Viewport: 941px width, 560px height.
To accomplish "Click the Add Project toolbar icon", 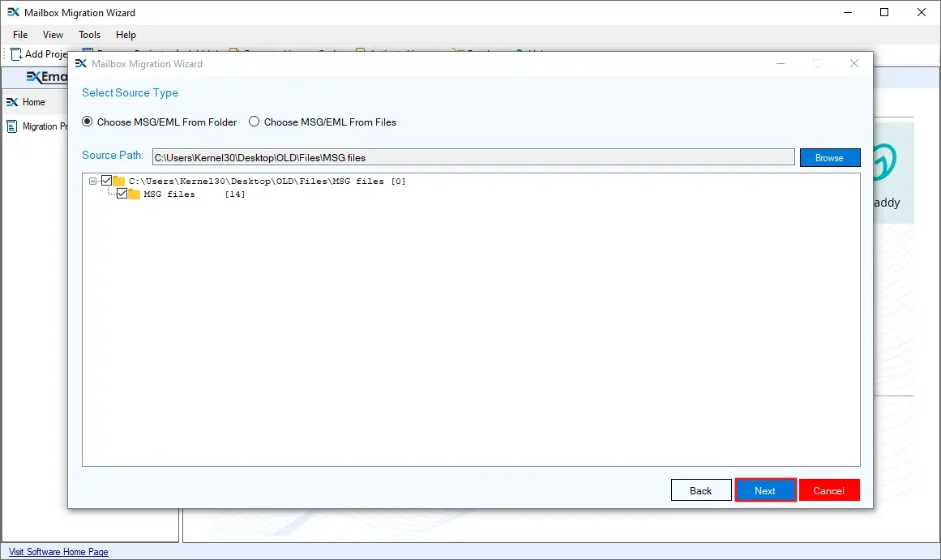I will point(15,53).
